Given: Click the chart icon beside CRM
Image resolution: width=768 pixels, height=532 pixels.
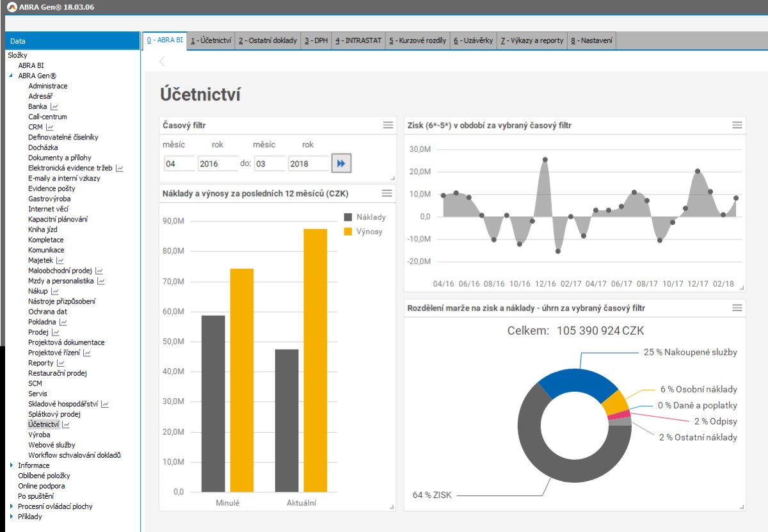Looking at the screenshot, I should point(50,127).
